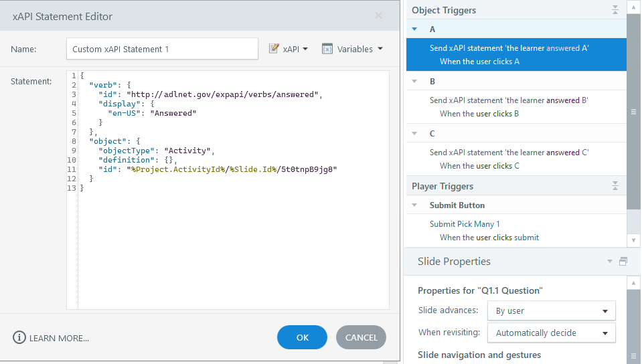Image resolution: width=642 pixels, height=364 pixels.
Task: Open the Slide advances dropdown
Action: pyautogui.click(x=551, y=311)
